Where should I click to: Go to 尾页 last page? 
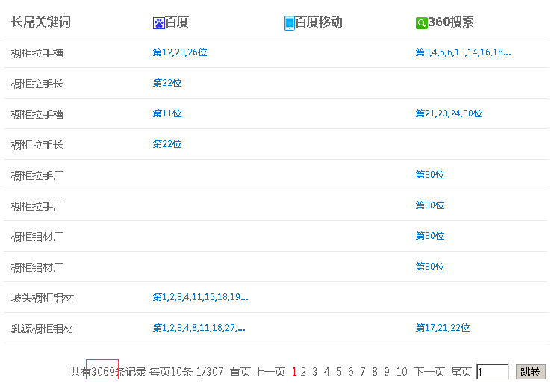coord(461,372)
